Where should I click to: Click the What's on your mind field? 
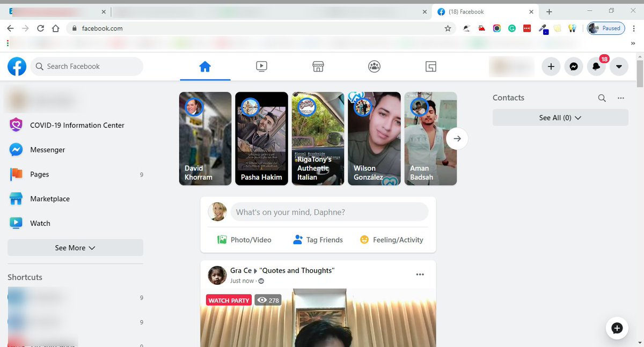pos(330,212)
